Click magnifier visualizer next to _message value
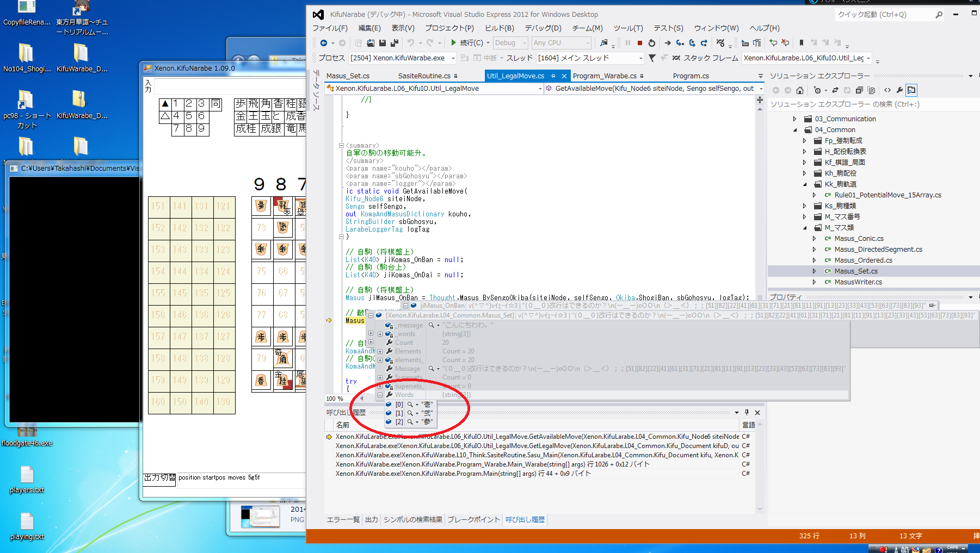This screenshot has width=980, height=553. tap(432, 325)
